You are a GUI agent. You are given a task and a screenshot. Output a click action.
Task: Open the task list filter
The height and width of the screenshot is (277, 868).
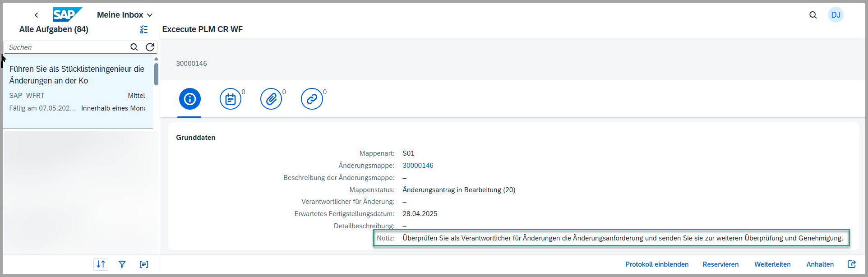coord(122,264)
